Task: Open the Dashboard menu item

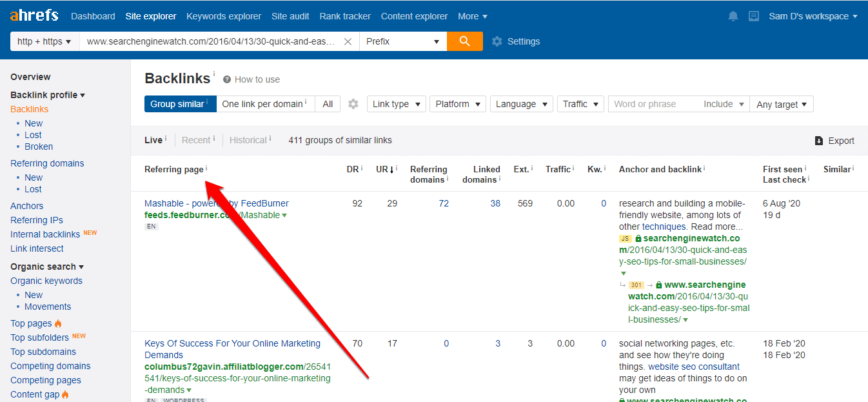Action: tap(93, 16)
